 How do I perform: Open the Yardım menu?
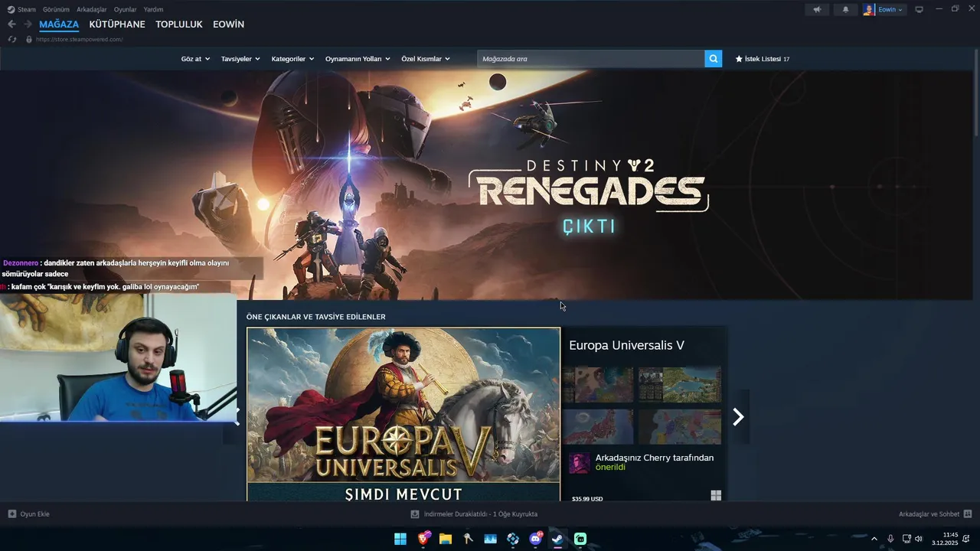[x=153, y=9]
